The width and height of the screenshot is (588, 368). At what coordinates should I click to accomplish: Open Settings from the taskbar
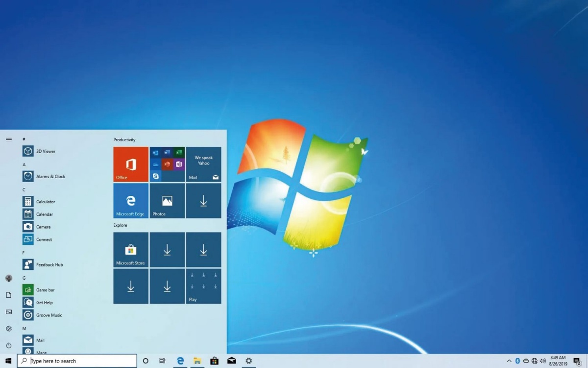[249, 361]
